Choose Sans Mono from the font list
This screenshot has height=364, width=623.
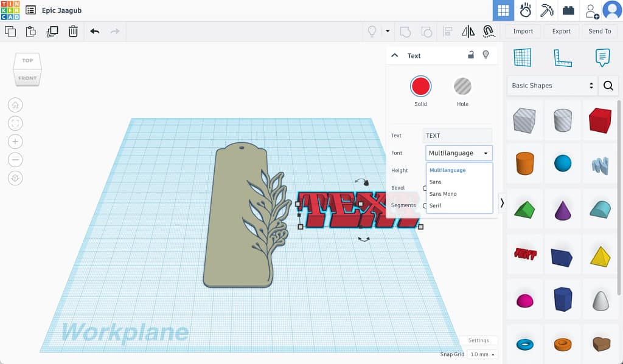coord(443,194)
